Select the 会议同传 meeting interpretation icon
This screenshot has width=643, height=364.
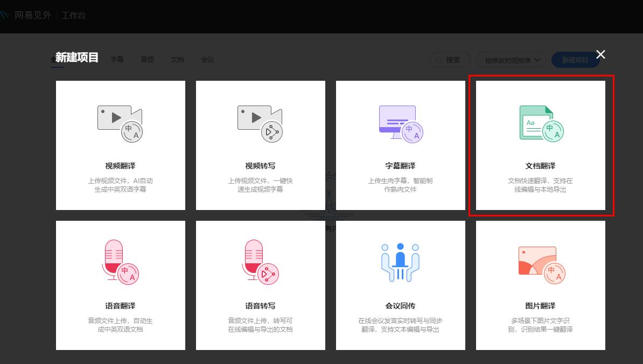(x=400, y=262)
